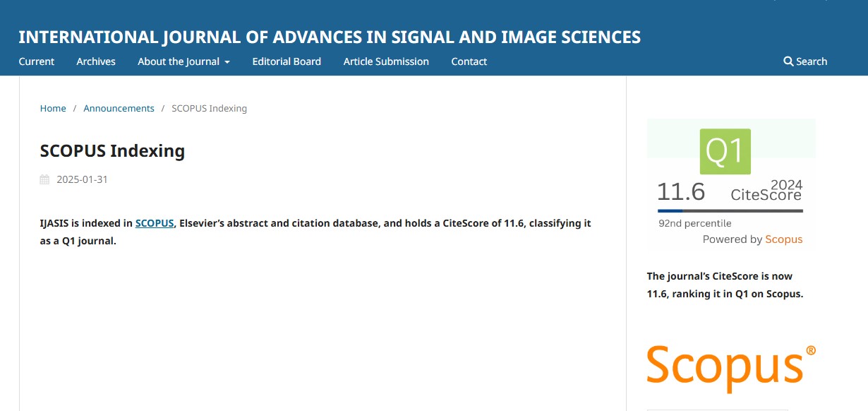The image size is (868, 411).
Task: Open Article Submission page
Action: pos(386,61)
